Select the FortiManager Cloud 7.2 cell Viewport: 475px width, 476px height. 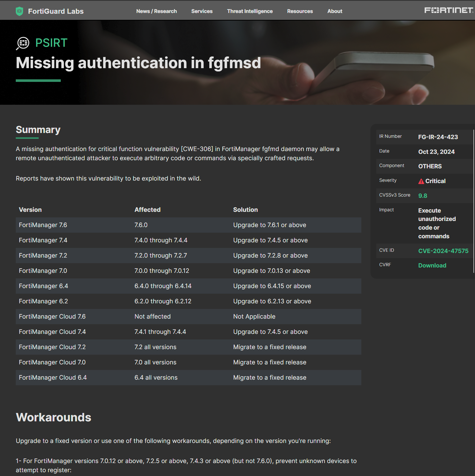point(52,347)
